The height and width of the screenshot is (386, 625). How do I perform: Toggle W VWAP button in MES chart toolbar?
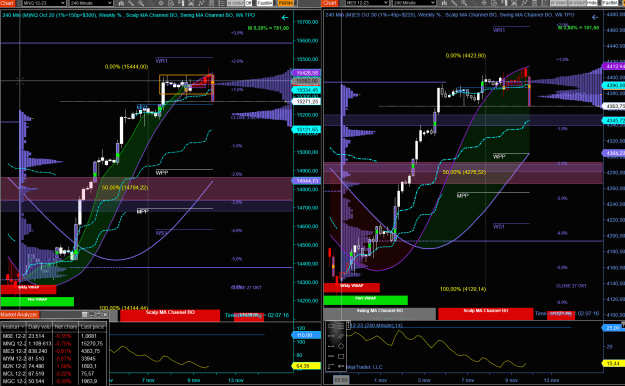point(559,3)
